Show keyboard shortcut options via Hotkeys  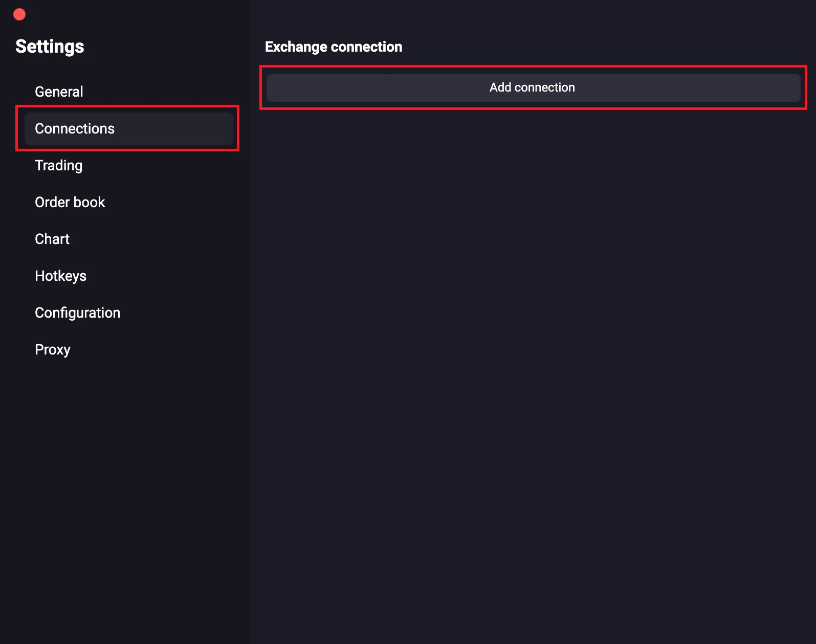point(60,276)
